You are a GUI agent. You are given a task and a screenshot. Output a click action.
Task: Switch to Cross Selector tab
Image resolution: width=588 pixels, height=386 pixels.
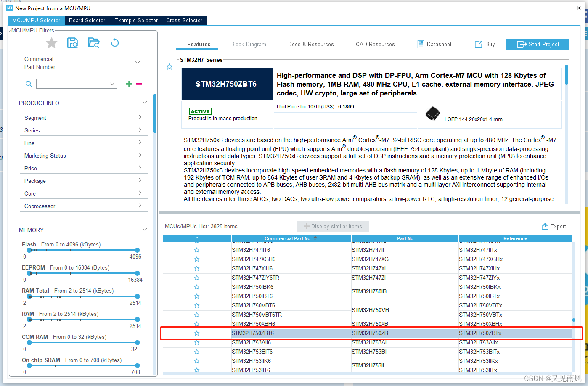(184, 20)
